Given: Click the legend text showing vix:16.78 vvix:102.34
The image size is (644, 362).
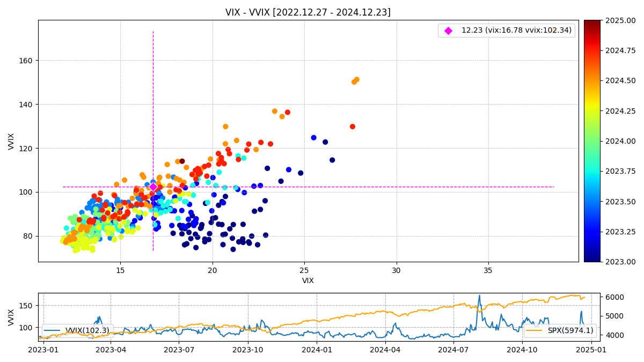Looking at the screenshot, I should pos(516,31).
